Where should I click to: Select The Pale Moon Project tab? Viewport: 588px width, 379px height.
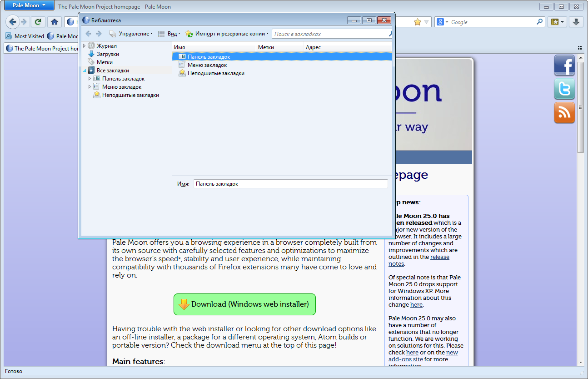coord(42,48)
